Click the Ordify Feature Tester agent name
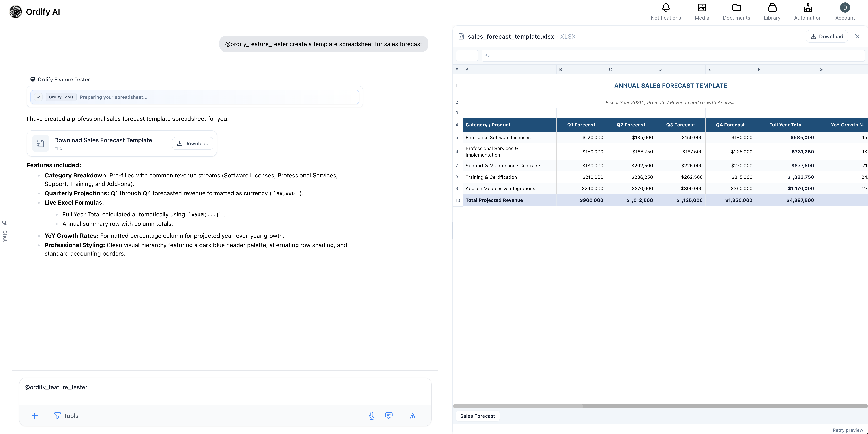The width and height of the screenshot is (868, 434). tap(63, 80)
